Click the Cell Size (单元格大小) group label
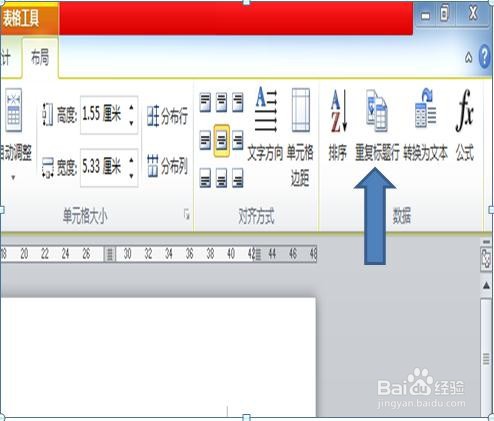The height and width of the screenshot is (421, 494). point(85,216)
